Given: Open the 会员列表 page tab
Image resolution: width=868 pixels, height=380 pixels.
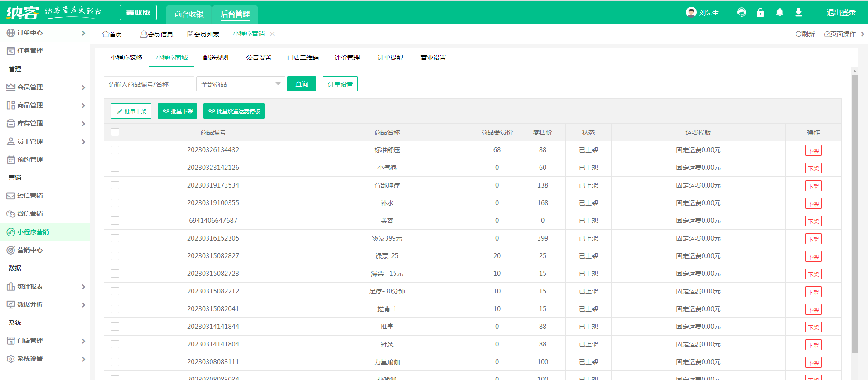Looking at the screenshot, I should (203, 34).
